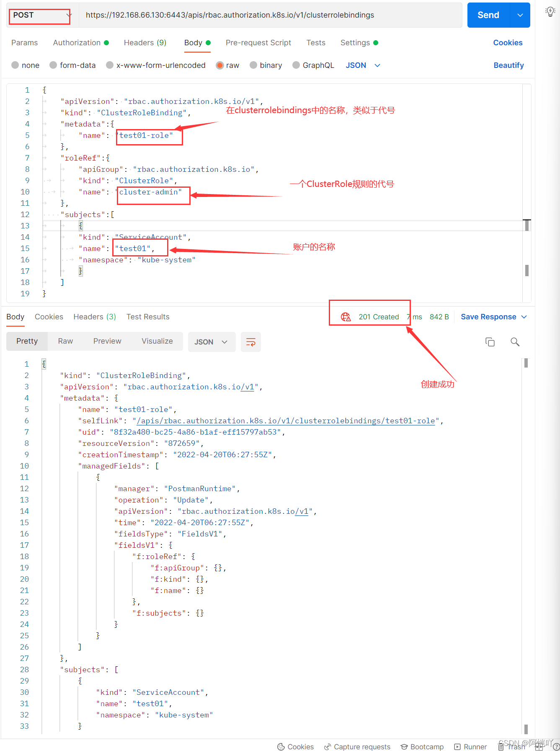Click "kube-system" namespace in request body
Viewport: 560px width, 751px height.
click(x=167, y=260)
